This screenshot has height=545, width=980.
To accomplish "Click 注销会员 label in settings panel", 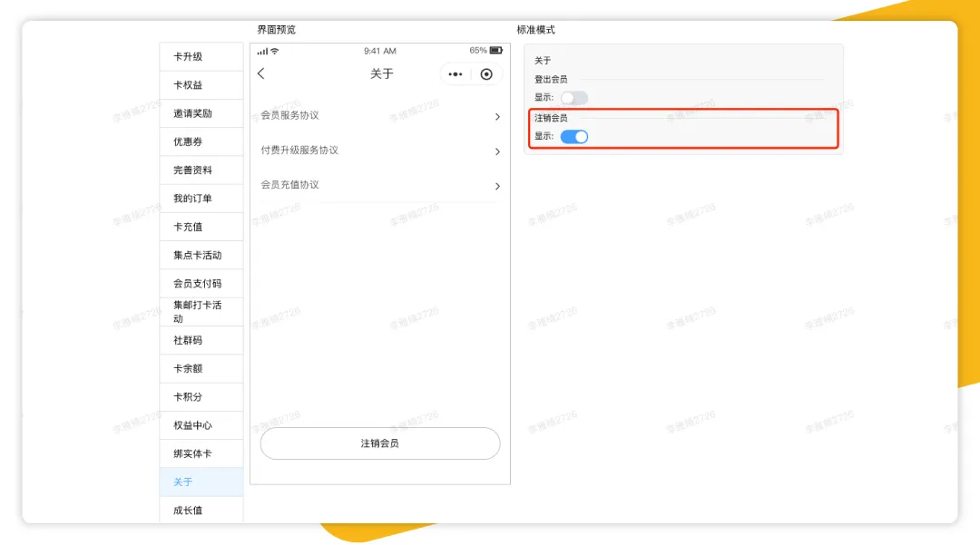I will pos(551,118).
